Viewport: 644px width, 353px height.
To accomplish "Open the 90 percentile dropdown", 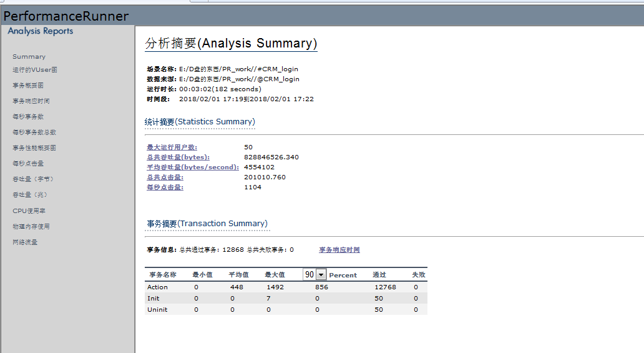I will click(321, 274).
